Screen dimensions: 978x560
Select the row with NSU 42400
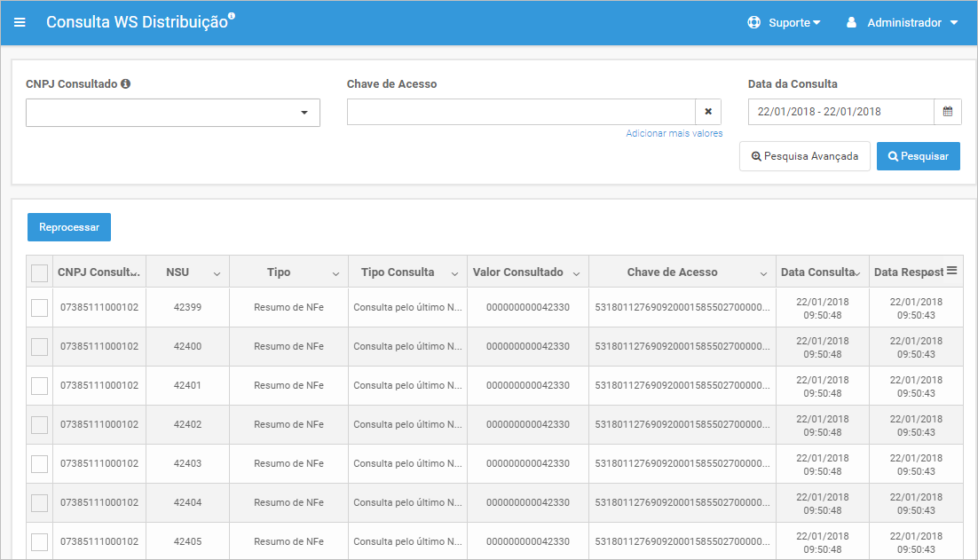(x=39, y=347)
